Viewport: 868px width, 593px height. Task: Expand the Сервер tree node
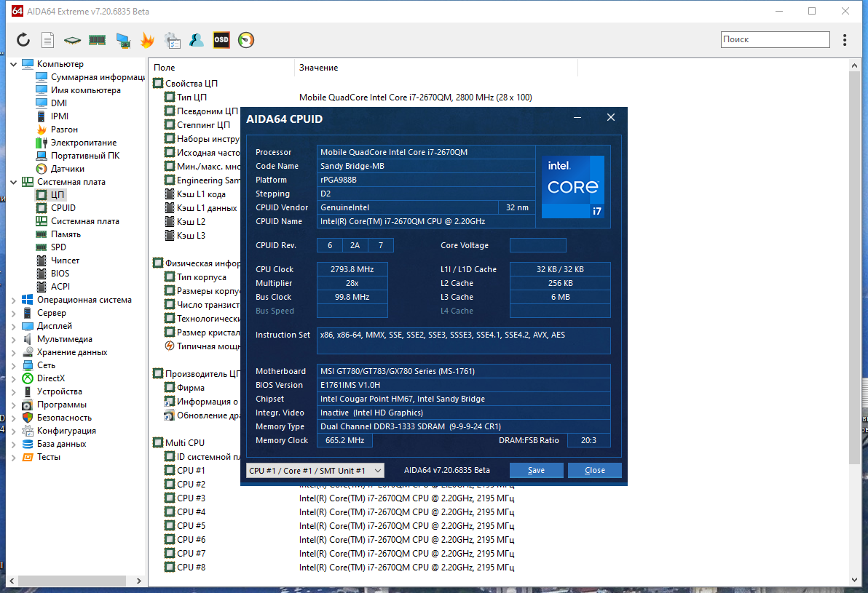point(13,313)
